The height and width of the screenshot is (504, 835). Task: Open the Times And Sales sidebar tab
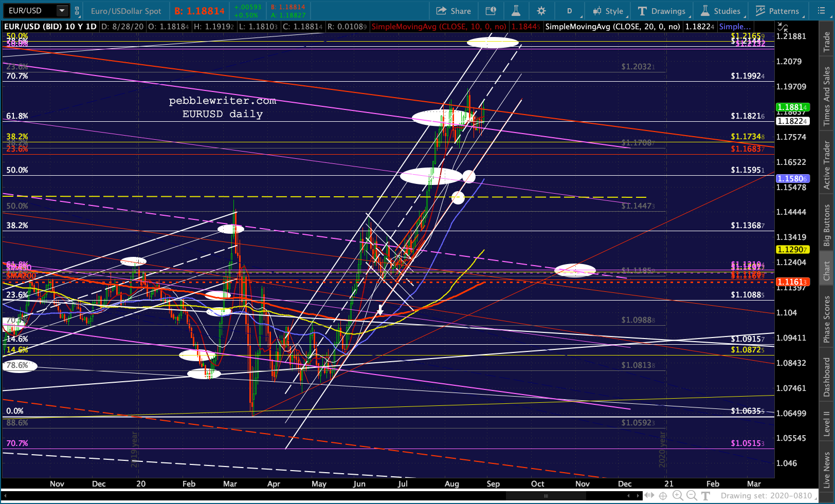[827, 97]
